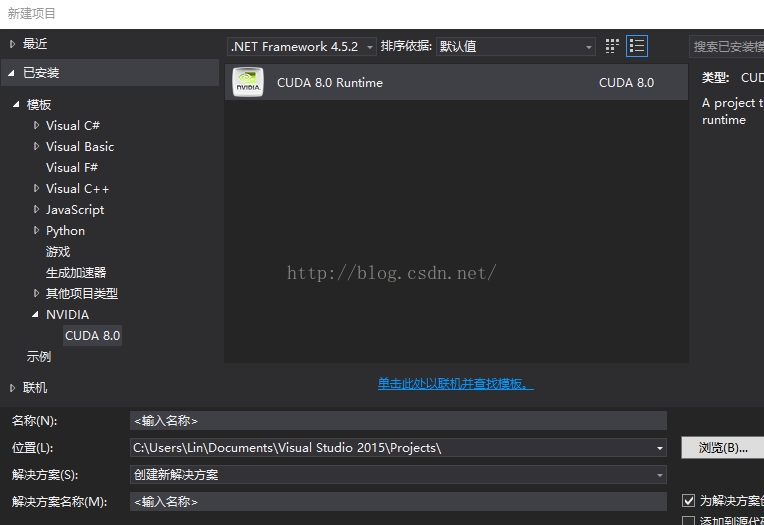Screen dimensions: 764x525
Task: Switch to medium icons list view
Action: [637, 46]
